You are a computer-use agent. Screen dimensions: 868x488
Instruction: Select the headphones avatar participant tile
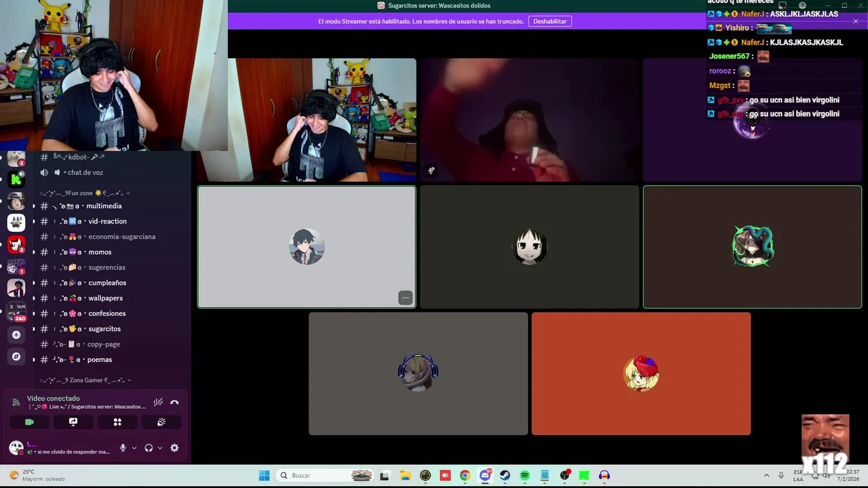[418, 373]
